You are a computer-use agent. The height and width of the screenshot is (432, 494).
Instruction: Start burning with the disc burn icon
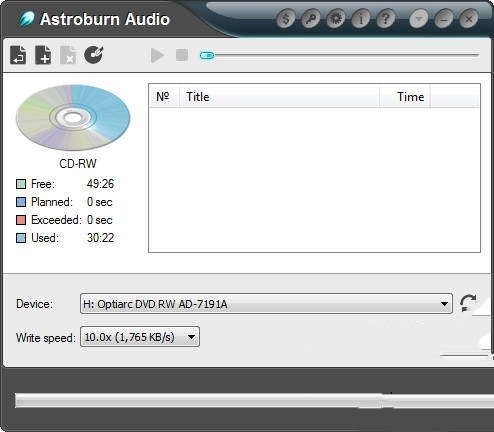pyautogui.click(x=94, y=55)
